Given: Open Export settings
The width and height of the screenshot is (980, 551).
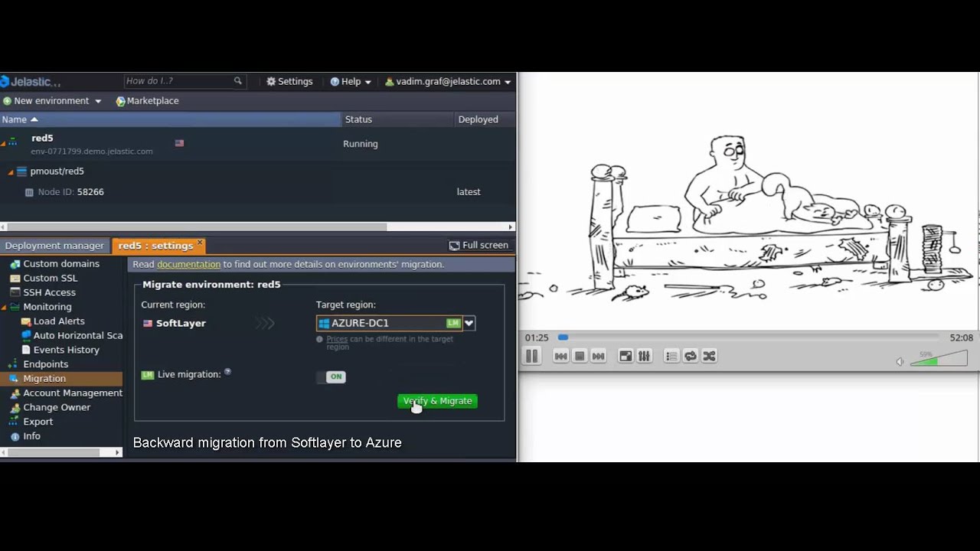Looking at the screenshot, I should click(38, 422).
